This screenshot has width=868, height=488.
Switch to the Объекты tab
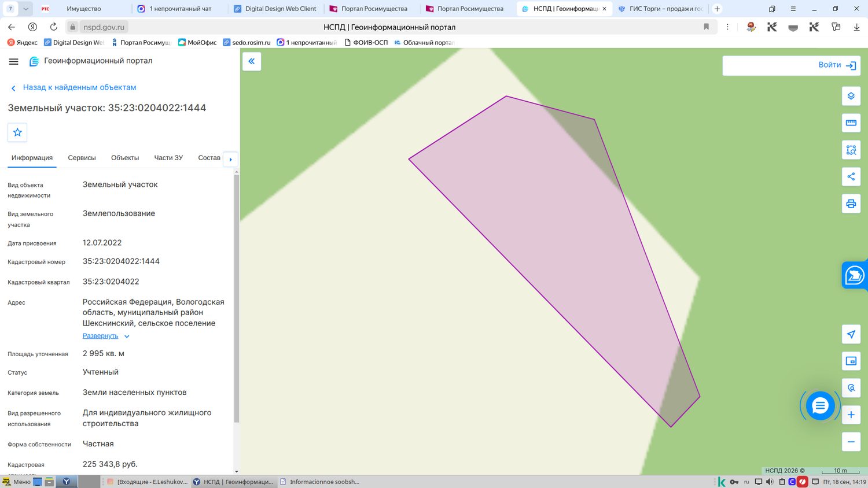125,158
